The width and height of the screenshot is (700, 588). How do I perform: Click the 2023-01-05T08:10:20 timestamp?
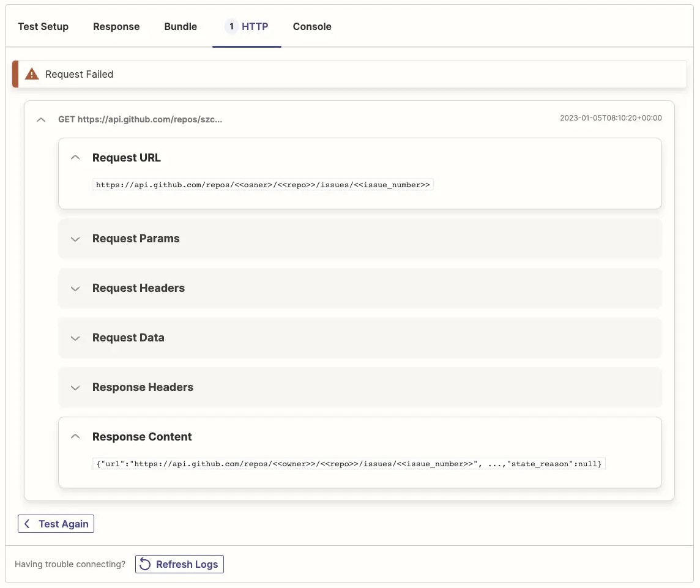tap(611, 118)
